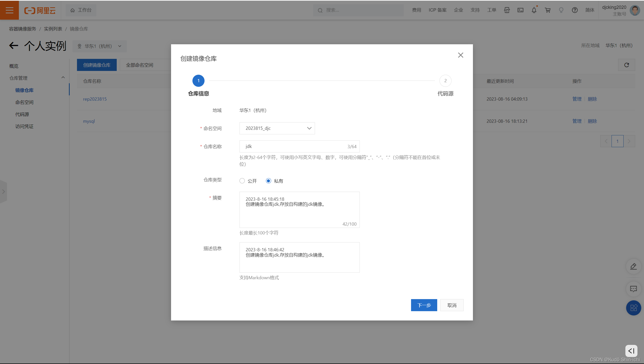Open the shopping cart icon
The height and width of the screenshot is (364, 644).
coord(547,10)
